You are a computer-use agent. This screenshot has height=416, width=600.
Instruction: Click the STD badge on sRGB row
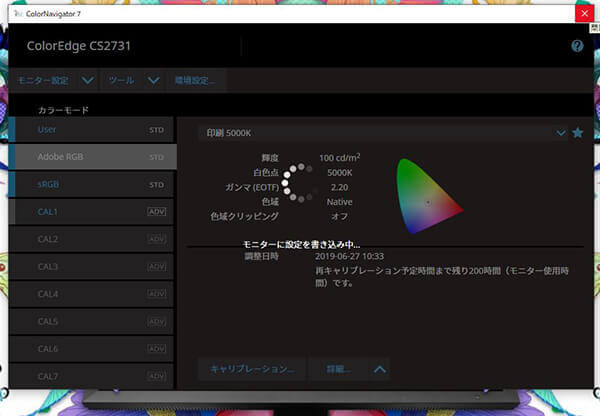pyautogui.click(x=156, y=185)
